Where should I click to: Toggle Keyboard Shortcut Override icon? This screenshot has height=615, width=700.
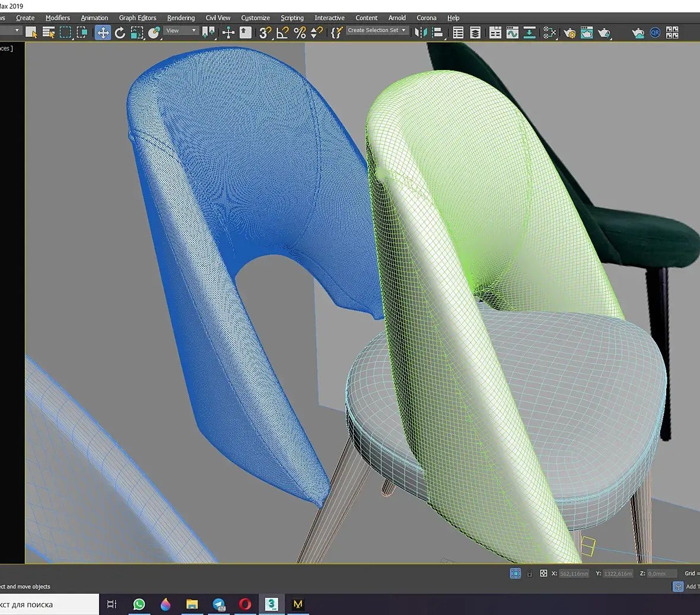coord(246,33)
